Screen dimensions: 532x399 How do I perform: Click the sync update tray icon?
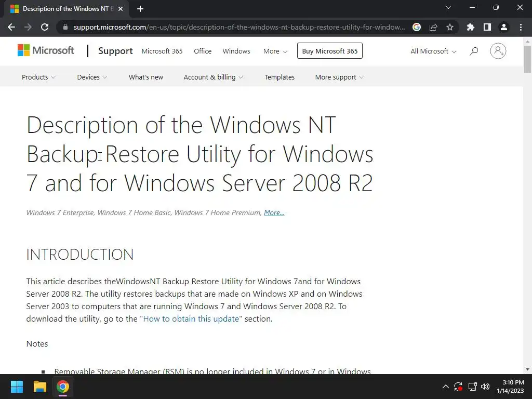pyautogui.click(x=458, y=387)
